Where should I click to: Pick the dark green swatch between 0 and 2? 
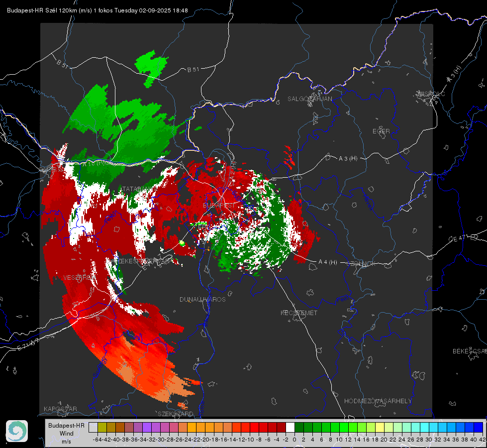tap(299, 427)
